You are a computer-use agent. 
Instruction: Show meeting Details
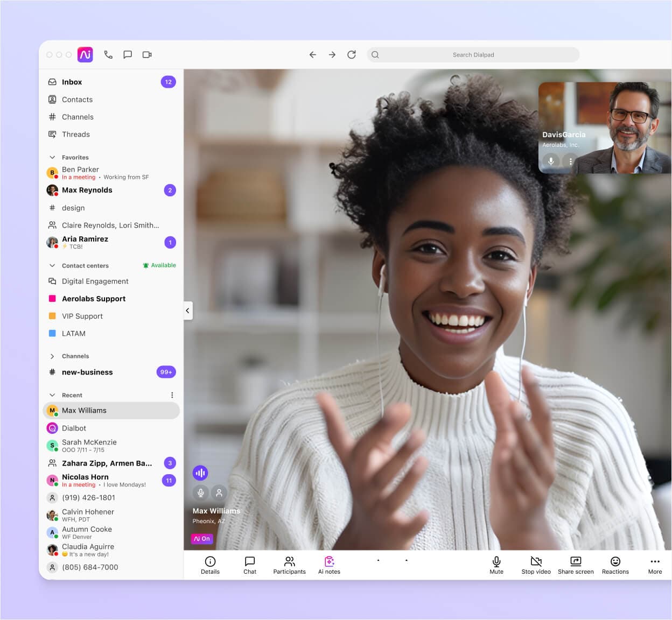tap(210, 565)
